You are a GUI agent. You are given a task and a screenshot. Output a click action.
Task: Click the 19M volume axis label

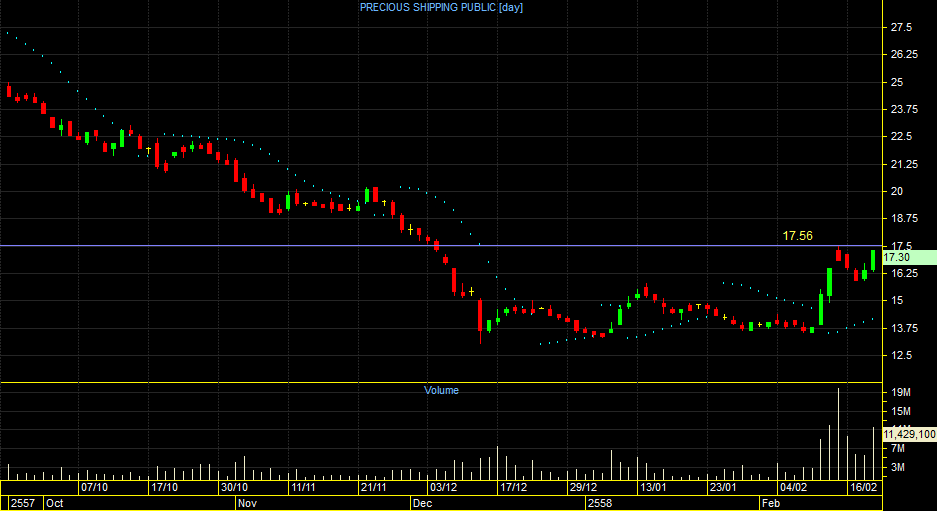coord(901,392)
